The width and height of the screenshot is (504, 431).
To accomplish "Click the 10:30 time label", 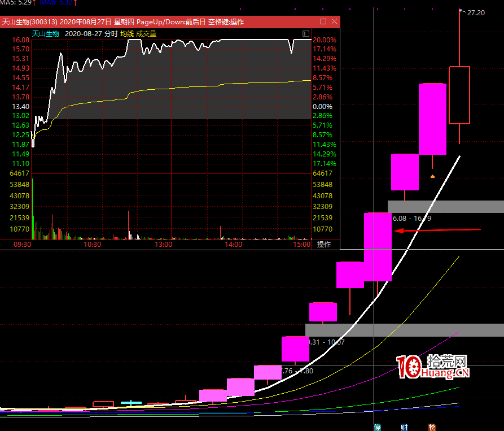I will click(92, 245).
